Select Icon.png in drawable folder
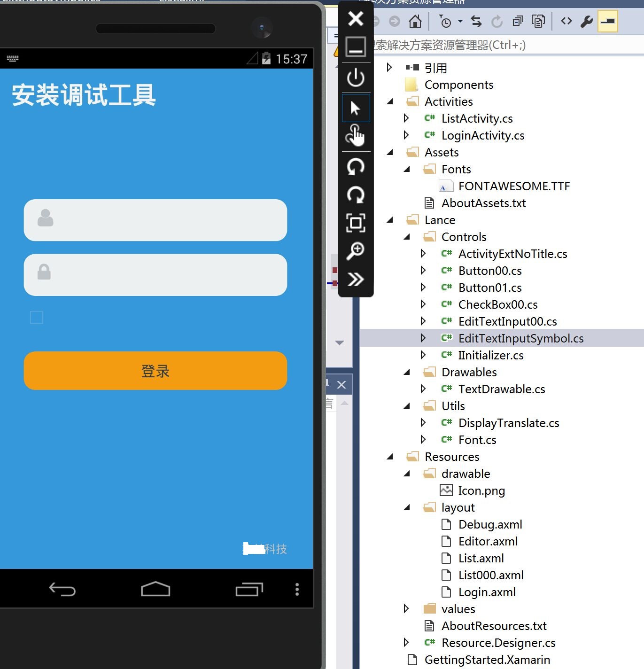Viewport: 644px width, 669px height. click(x=481, y=490)
